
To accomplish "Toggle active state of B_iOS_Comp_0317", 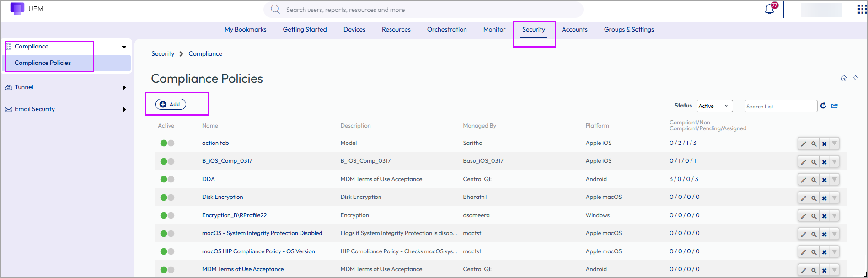I will [x=167, y=161].
